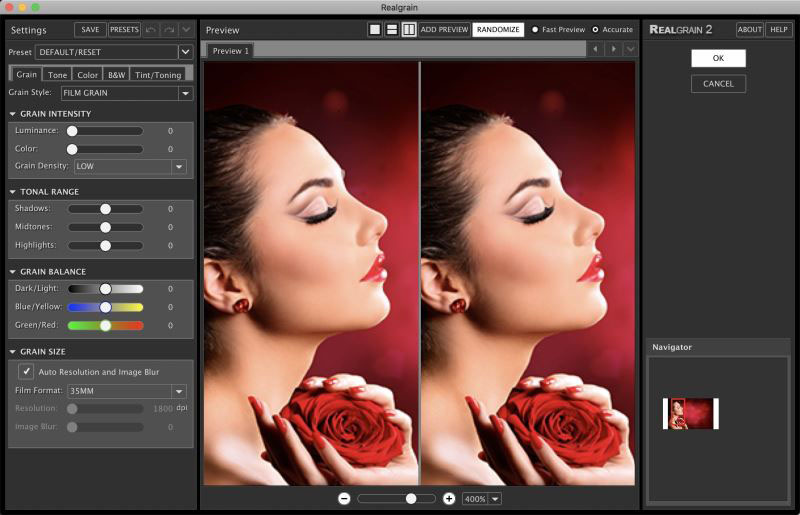Click the zoom in plus icon

pos(449,499)
